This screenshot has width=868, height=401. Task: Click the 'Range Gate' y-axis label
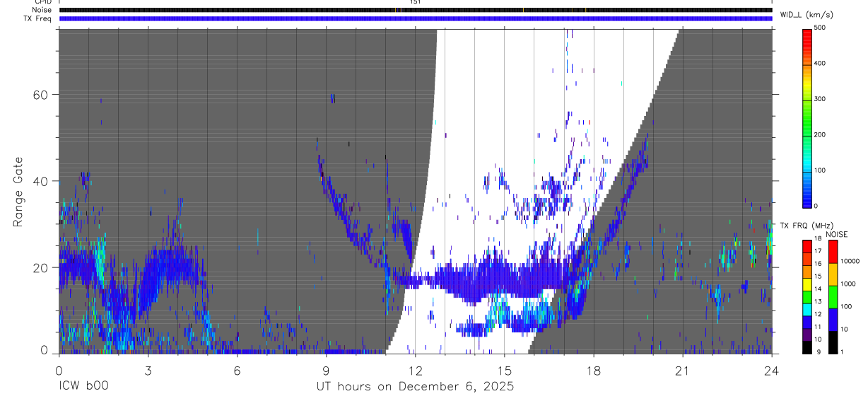[x=20, y=192]
